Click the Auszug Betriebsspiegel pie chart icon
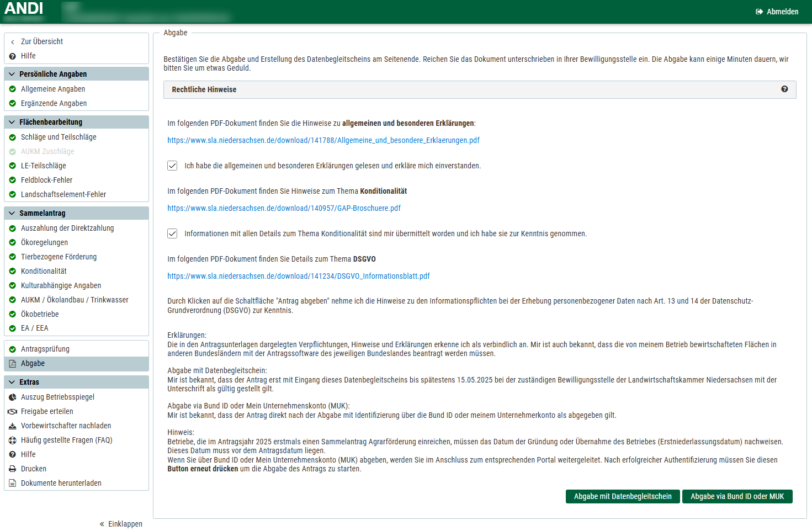The width and height of the screenshot is (812, 531). coord(13,397)
